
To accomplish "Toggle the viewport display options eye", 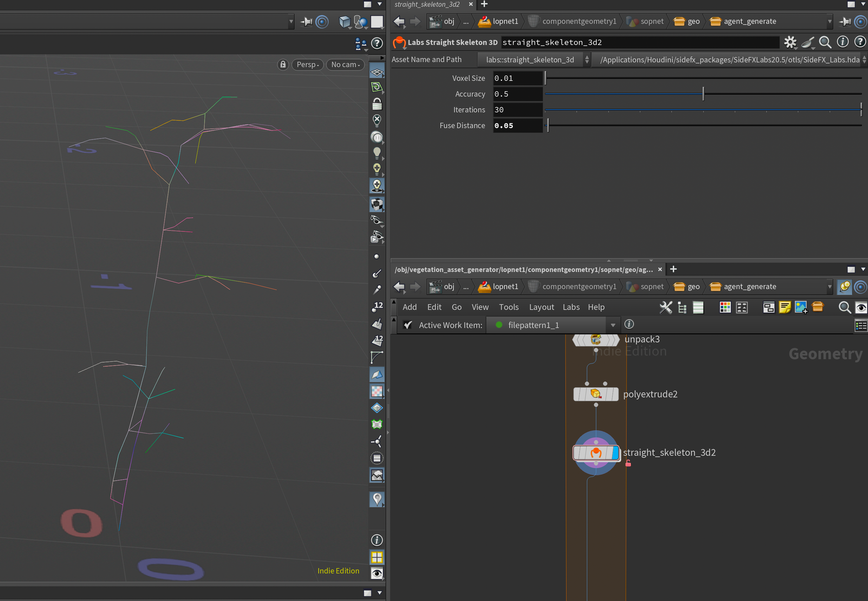I will pos(377,573).
